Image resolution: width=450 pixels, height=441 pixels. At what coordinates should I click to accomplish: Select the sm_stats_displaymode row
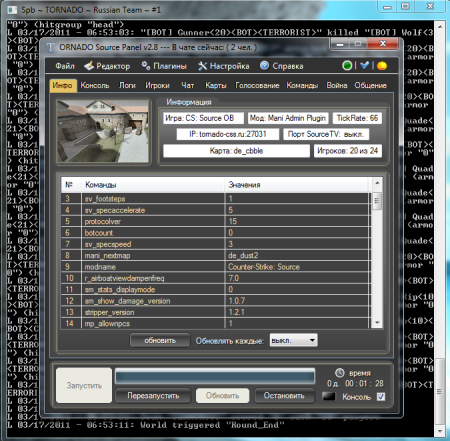coord(215,290)
